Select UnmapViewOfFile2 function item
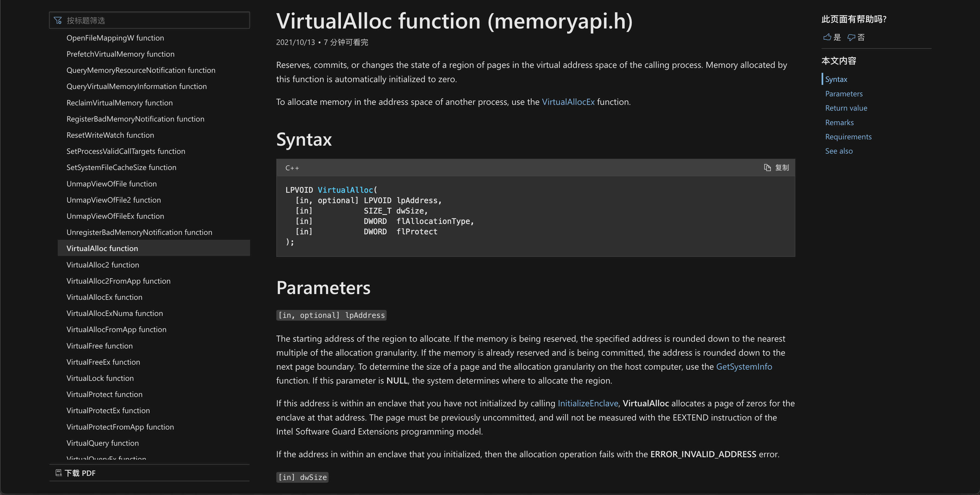The image size is (980, 495). (113, 200)
